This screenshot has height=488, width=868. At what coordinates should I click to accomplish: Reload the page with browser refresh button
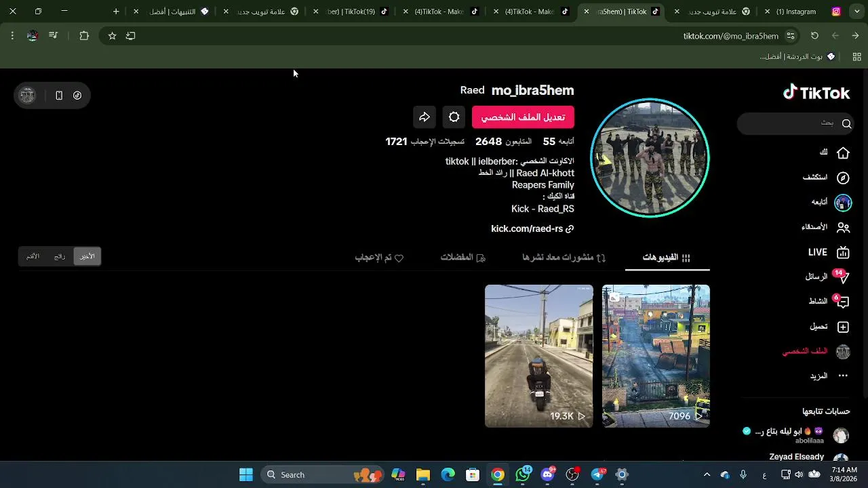(814, 36)
